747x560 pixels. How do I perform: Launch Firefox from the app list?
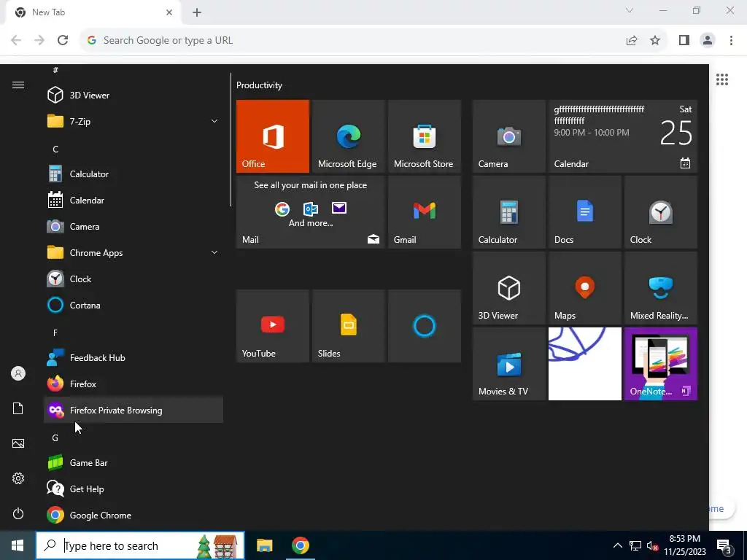(133, 384)
